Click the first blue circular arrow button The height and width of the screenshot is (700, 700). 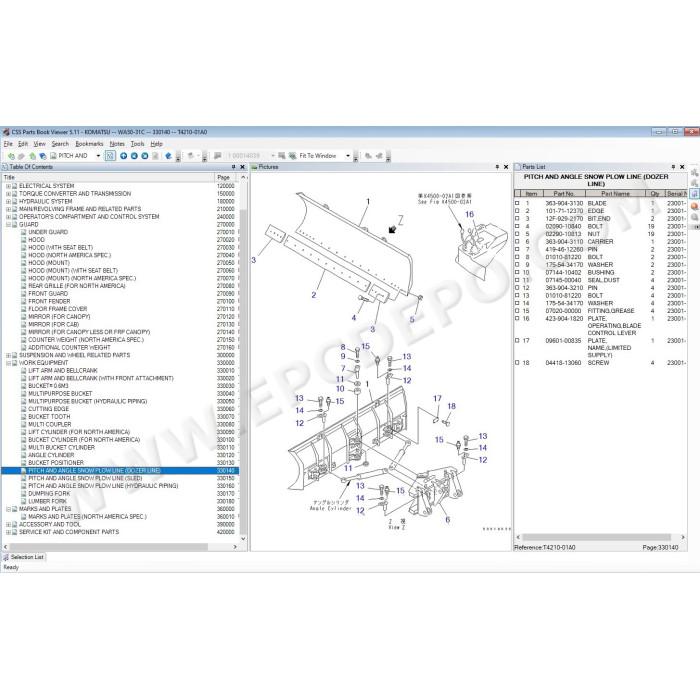tap(124, 156)
